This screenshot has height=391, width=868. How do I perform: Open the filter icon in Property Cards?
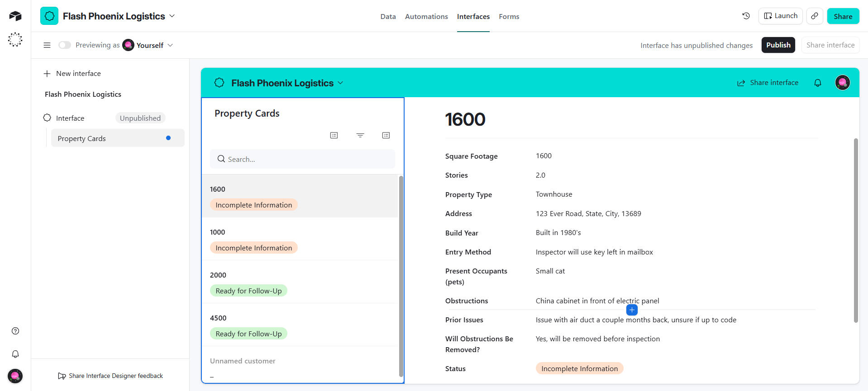point(360,135)
